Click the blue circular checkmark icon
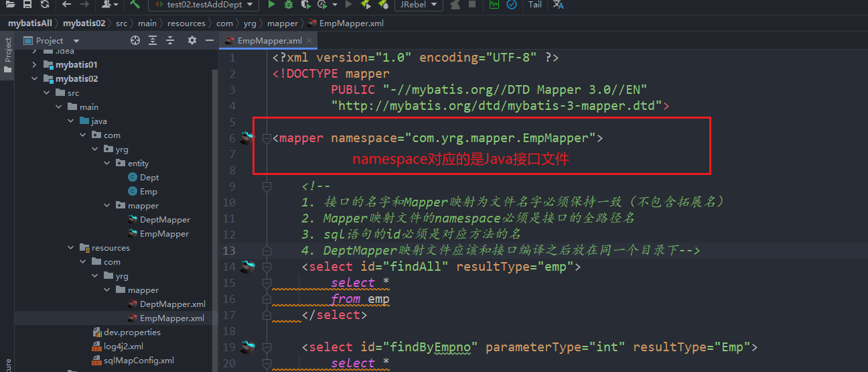This screenshot has height=372, width=868. 512,5
